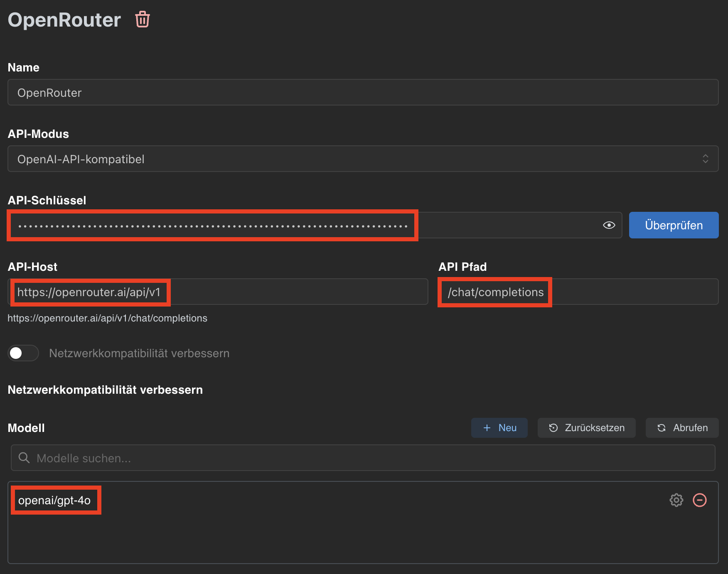
Task: Edit the API-Host field
Action: pos(218,292)
